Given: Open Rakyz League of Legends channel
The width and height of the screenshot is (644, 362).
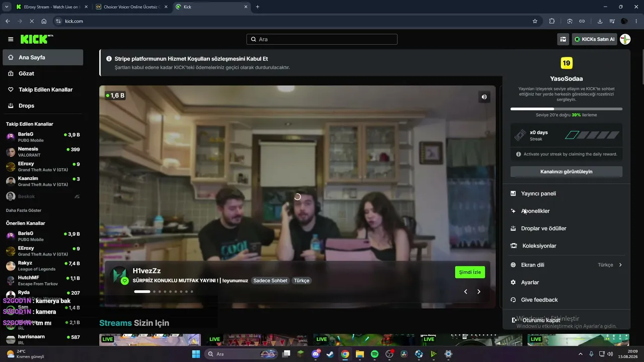Looking at the screenshot, I should pyautogui.click(x=43, y=265).
